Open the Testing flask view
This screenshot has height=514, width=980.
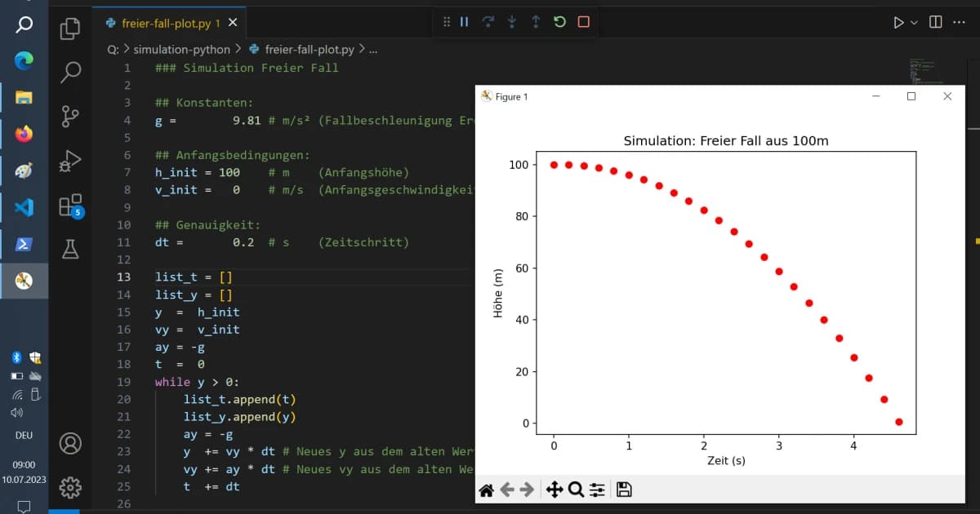(70, 249)
